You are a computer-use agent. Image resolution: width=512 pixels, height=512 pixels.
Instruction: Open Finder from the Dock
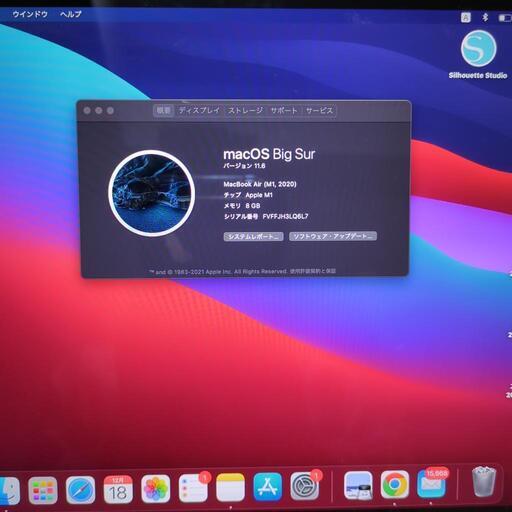[x=9, y=490]
